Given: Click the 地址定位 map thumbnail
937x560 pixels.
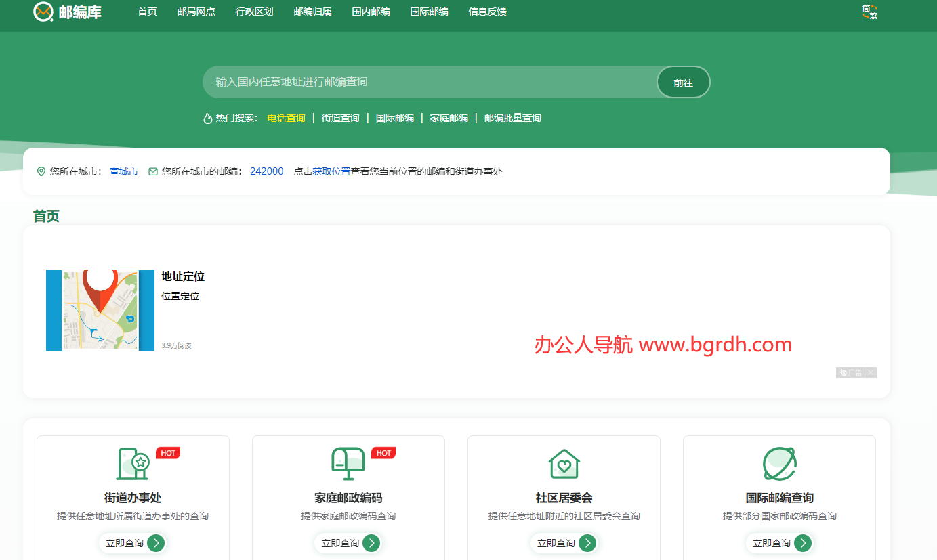Looking at the screenshot, I should point(100,310).
